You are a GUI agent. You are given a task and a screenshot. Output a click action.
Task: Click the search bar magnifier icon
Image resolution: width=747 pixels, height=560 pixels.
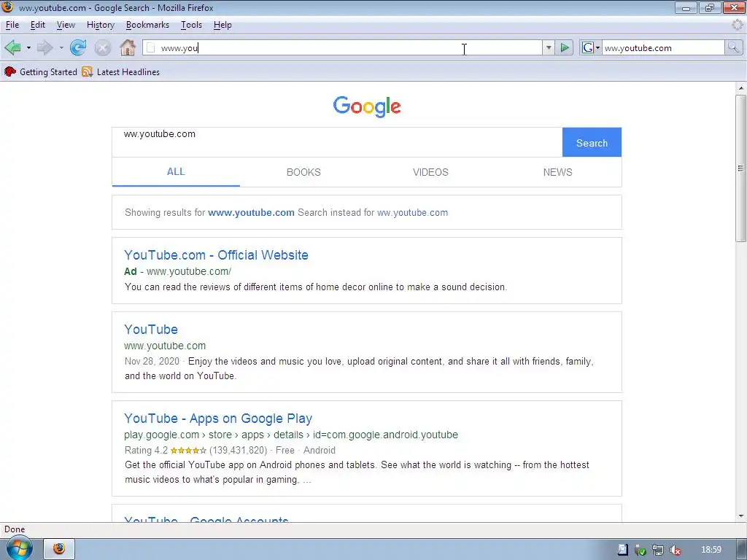(733, 47)
